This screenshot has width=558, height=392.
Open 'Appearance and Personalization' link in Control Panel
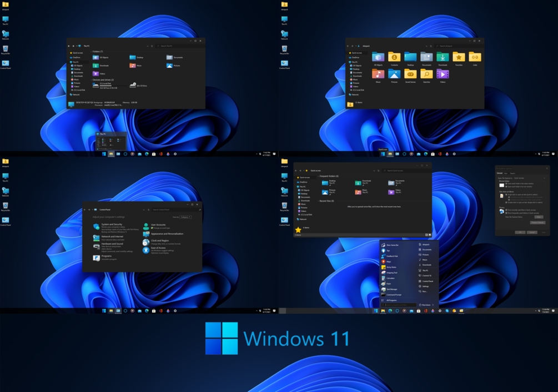click(x=167, y=234)
